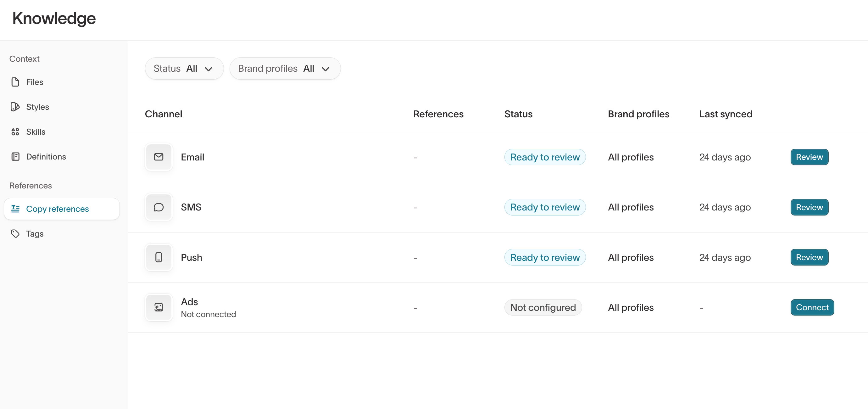This screenshot has height=409, width=868.
Task: Click All profiles in the Ads row
Action: point(631,307)
